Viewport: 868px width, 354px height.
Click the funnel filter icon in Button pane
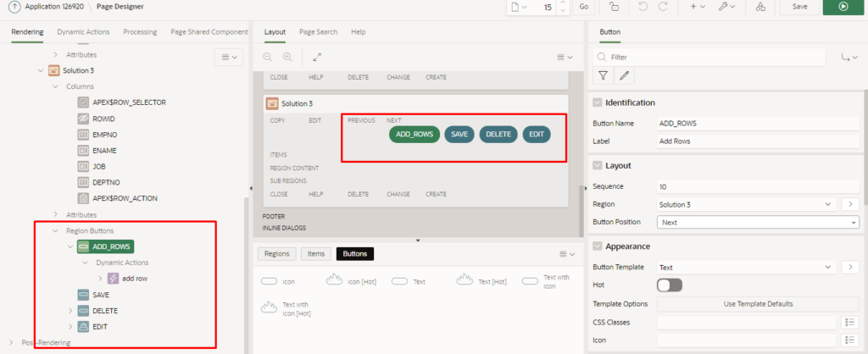coord(603,76)
